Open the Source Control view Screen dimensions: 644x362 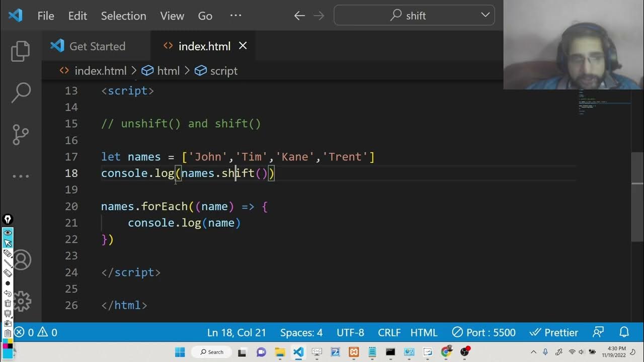(21, 134)
